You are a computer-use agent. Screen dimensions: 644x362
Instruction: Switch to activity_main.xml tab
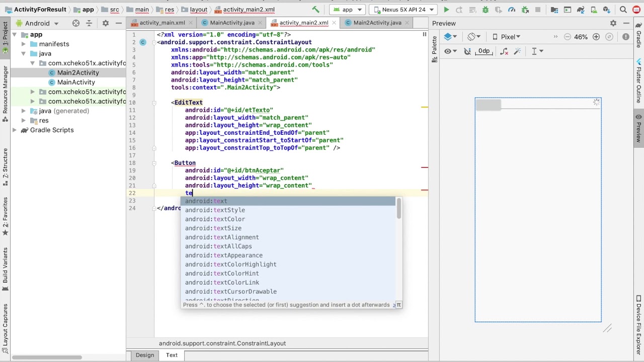pyautogui.click(x=162, y=23)
